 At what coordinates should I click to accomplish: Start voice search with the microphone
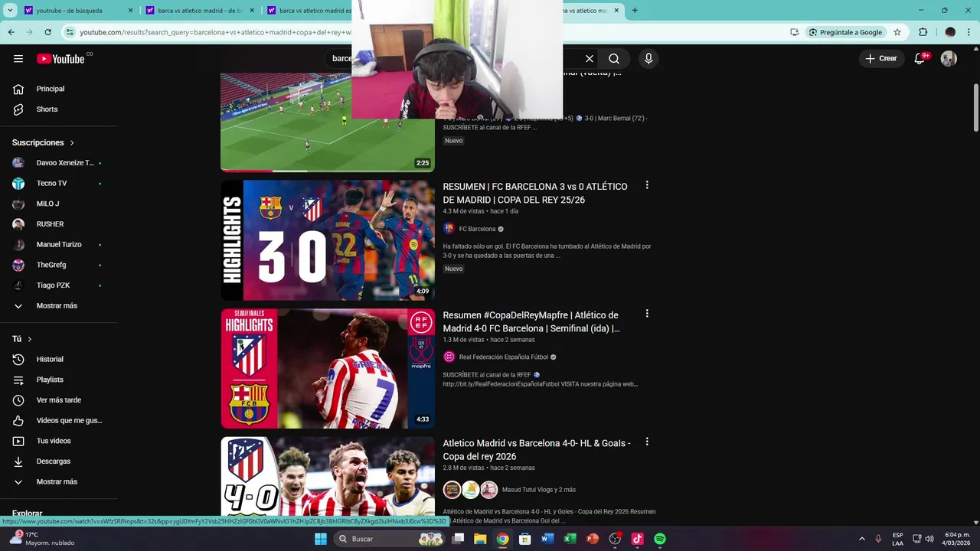(x=648, y=59)
